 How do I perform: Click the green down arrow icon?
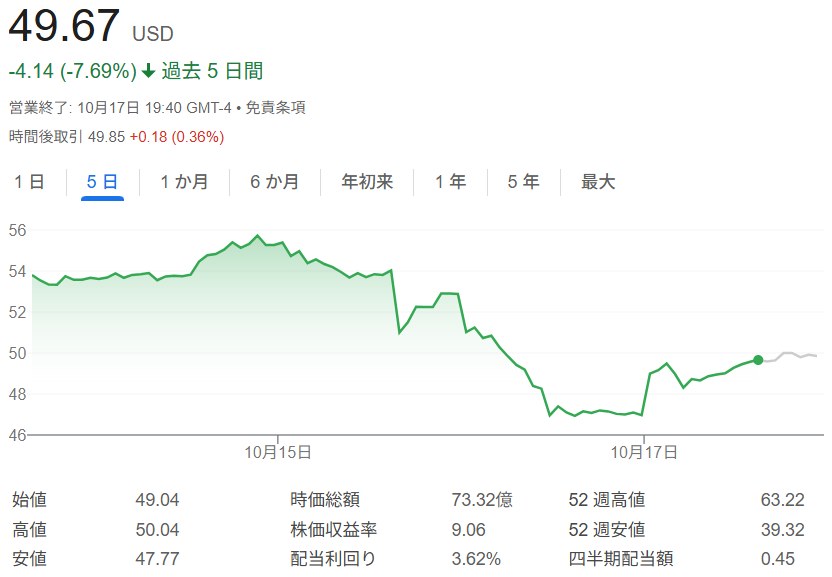(149, 71)
